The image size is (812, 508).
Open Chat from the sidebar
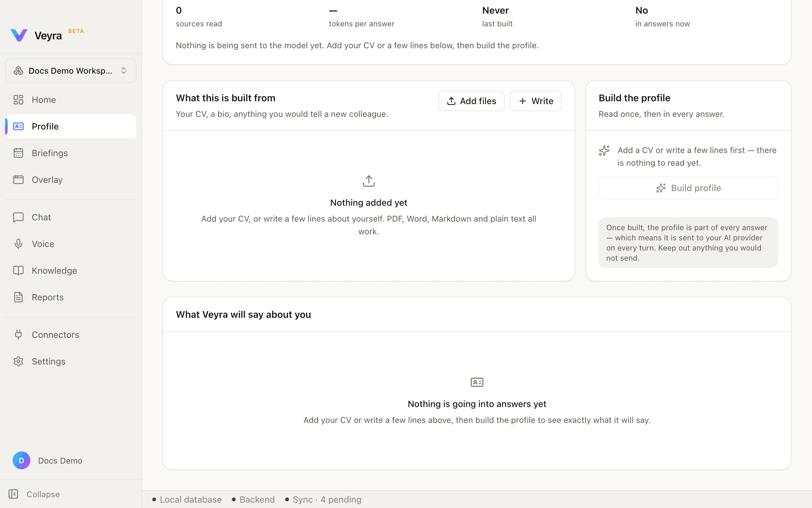[71, 217]
